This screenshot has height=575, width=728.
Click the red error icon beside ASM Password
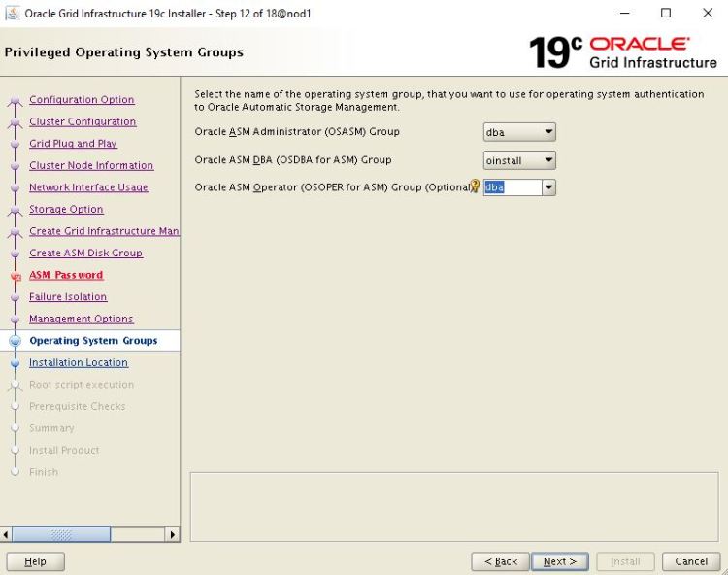pyautogui.click(x=15, y=276)
